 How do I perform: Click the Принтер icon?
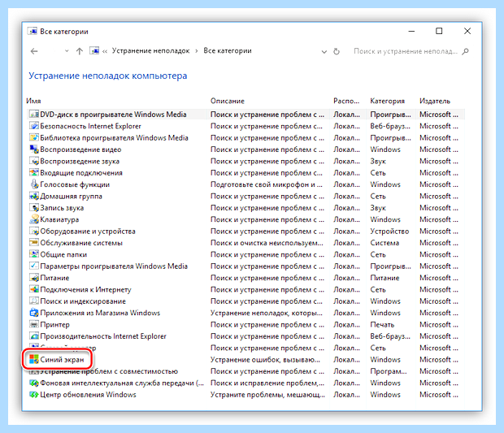pos(34,324)
